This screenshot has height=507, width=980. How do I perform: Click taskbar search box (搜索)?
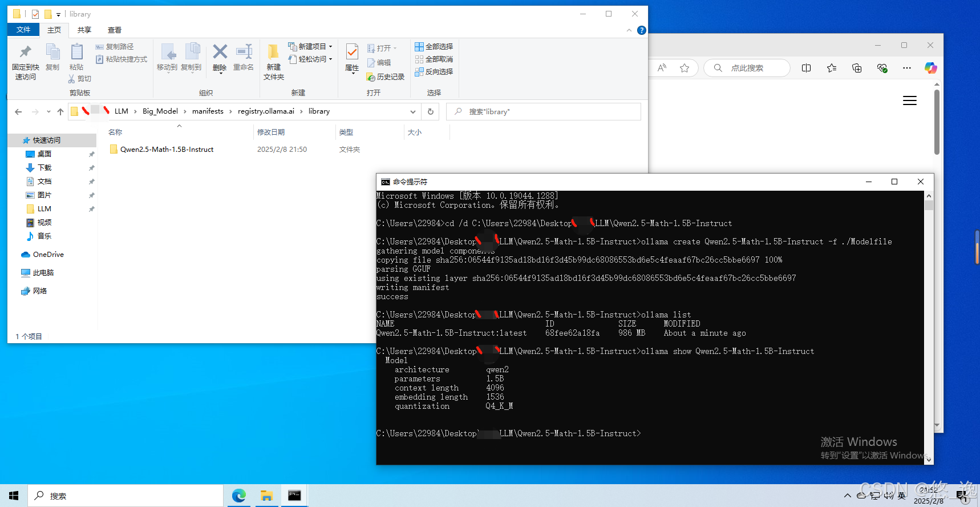click(125, 496)
